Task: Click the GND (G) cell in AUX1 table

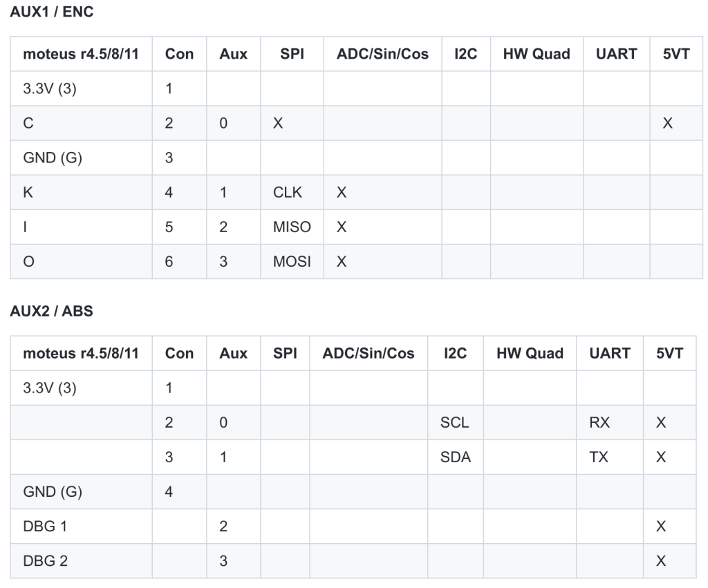Action: pyautogui.click(x=53, y=158)
